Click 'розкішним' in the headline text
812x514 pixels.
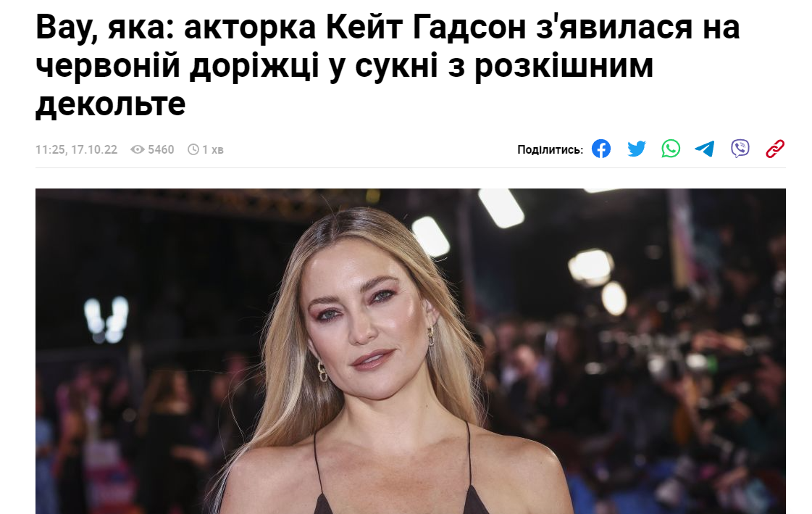(564, 66)
